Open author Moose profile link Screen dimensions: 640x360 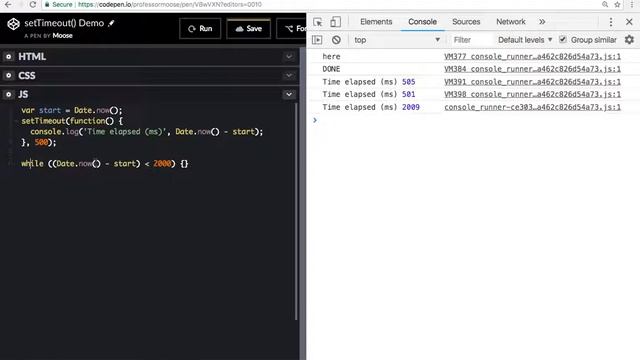pyautogui.click(x=62, y=36)
